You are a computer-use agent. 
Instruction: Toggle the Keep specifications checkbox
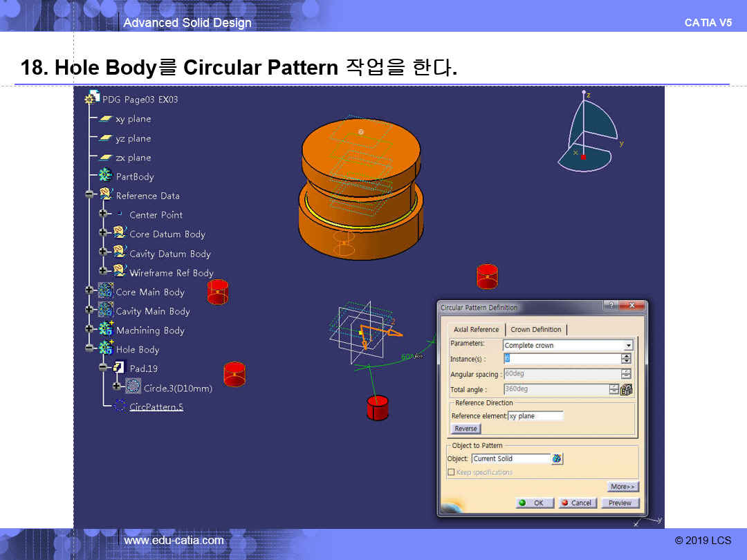point(451,472)
